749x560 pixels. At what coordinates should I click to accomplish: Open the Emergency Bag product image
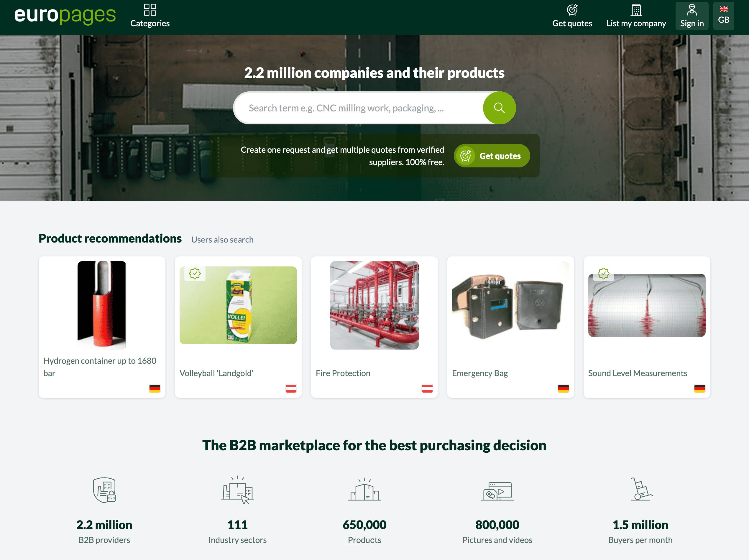coord(511,305)
